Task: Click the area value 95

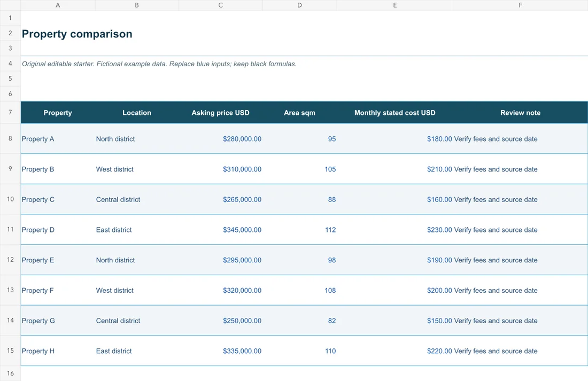Action: point(332,139)
